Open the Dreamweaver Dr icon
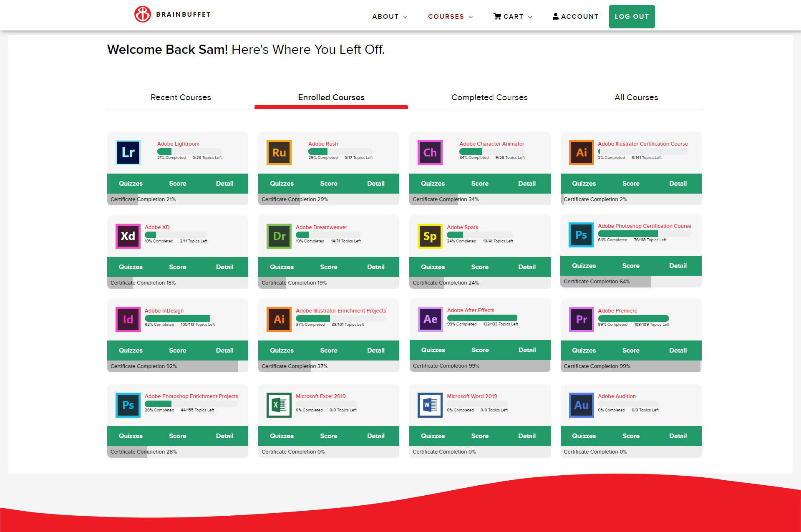801x532 pixels. pyautogui.click(x=279, y=236)
